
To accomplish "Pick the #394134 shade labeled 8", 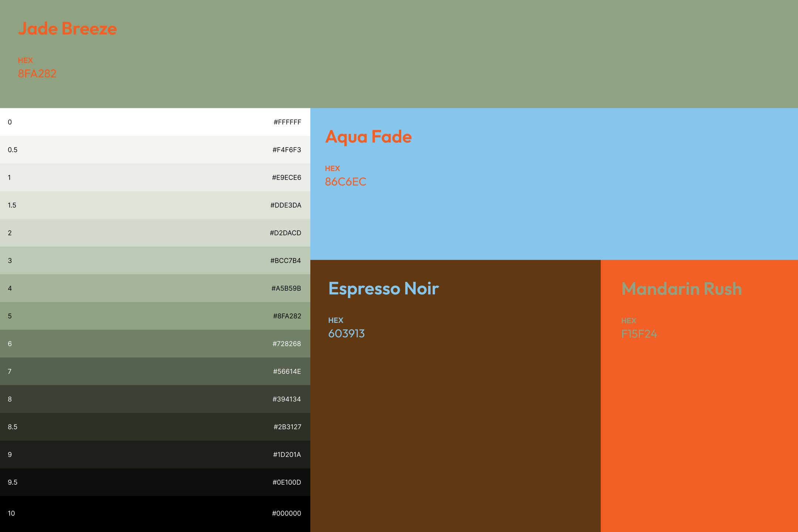I will (155, 399).
